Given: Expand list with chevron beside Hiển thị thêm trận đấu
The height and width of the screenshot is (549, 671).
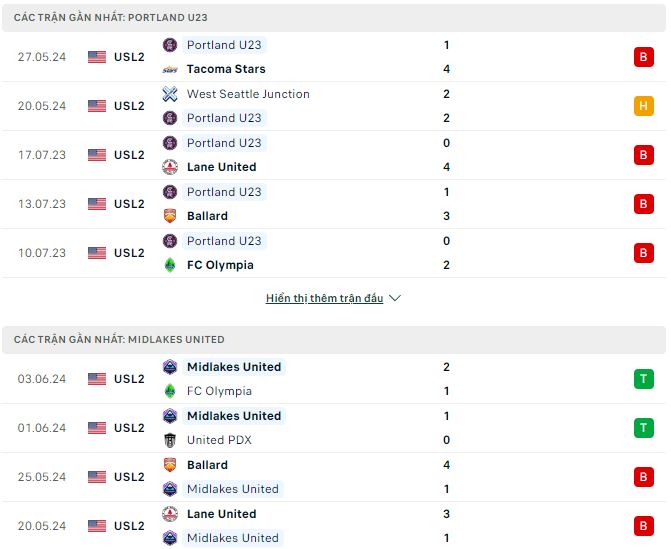Looking at the screenshot, I should pyautogui.click(x=395, y=298).
